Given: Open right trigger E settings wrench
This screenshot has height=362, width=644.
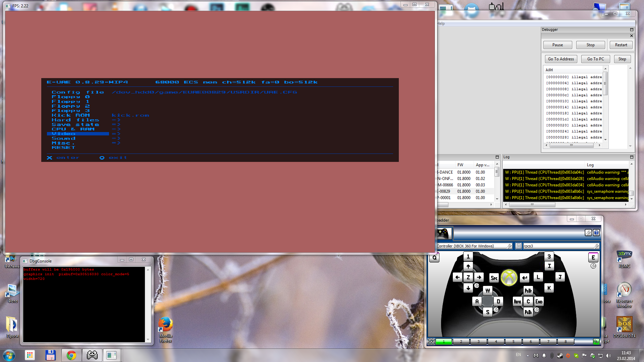Looking at the screenshot, I should [593, 266].
